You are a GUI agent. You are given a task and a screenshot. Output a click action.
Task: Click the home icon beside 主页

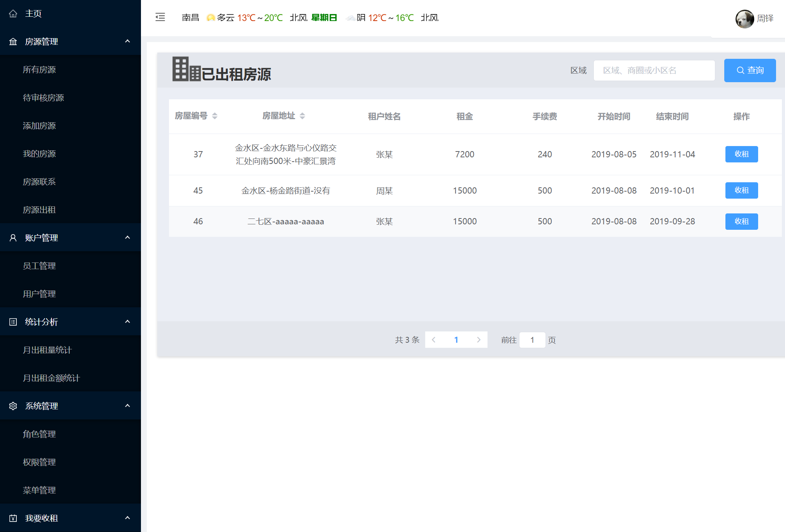[13, 14]
